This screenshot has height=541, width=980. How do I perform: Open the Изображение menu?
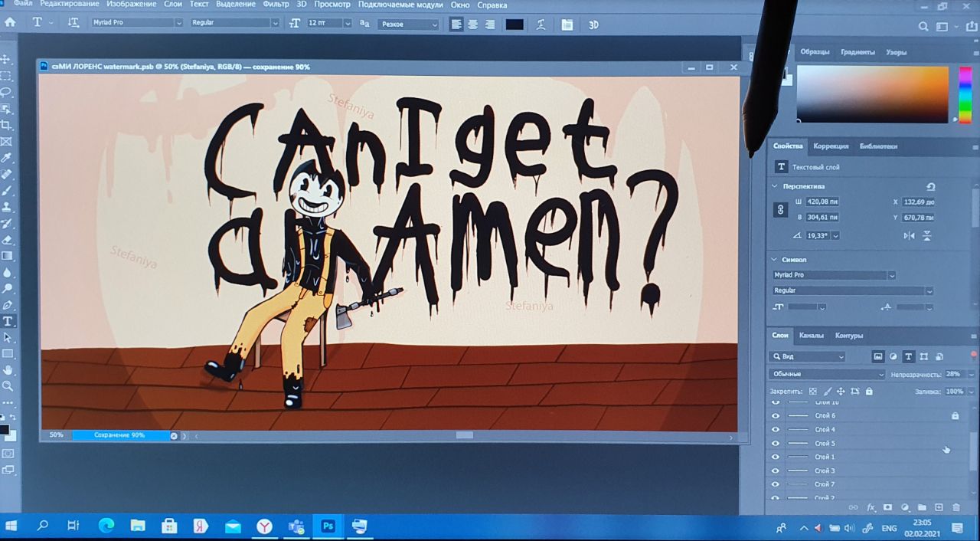[x=131, y=5]
